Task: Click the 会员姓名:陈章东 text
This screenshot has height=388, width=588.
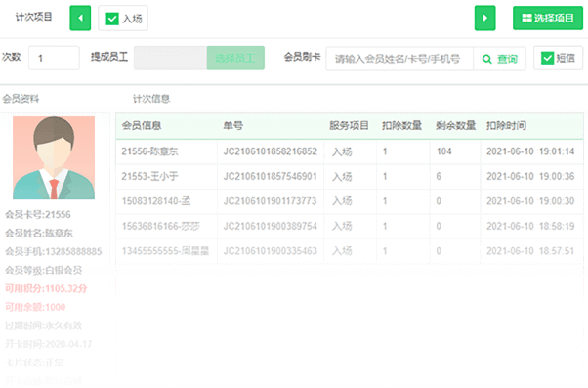Action: coord(39,233)
